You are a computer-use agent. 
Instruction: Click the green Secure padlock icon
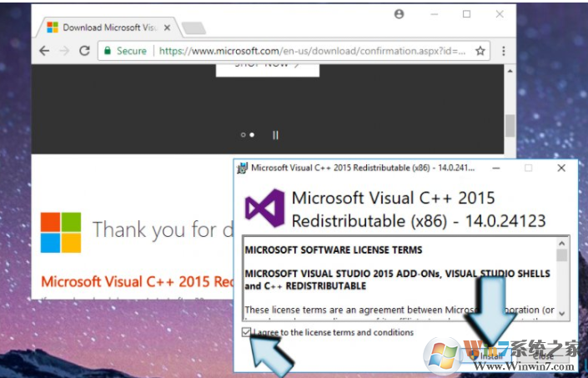tap(107, 51)
